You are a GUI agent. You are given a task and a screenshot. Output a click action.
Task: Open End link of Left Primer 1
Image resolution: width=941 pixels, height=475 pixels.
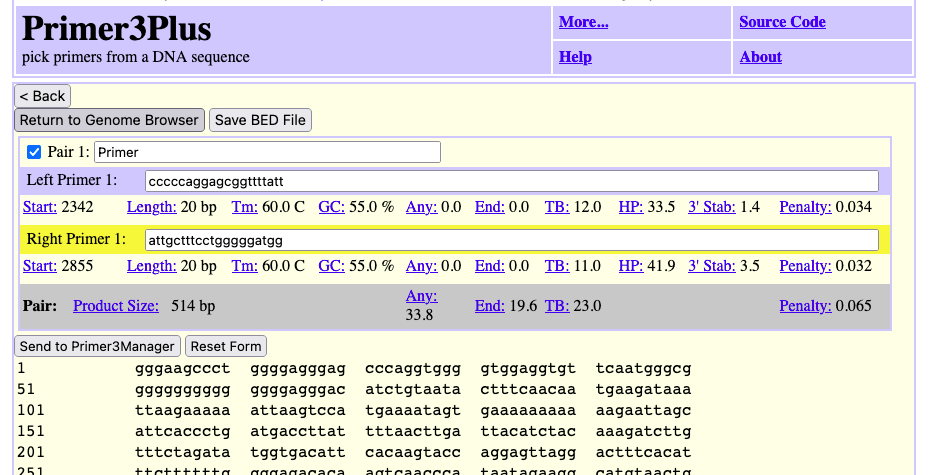click(490, 207)
